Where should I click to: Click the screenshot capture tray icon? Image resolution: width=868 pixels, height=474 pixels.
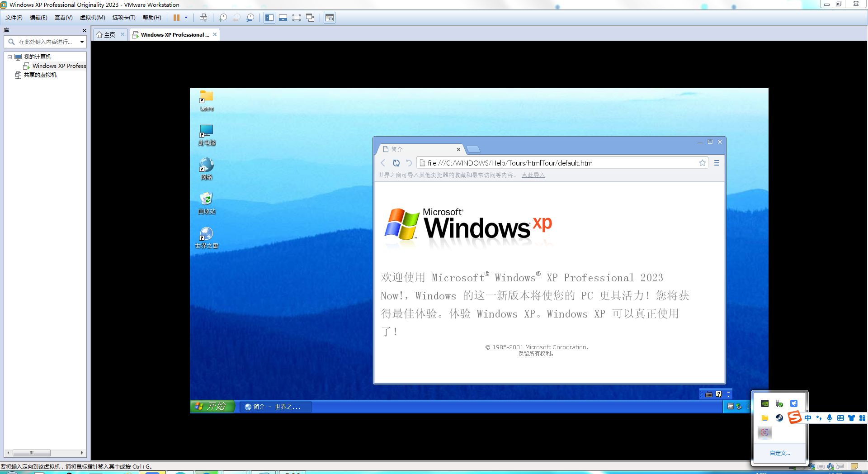pyautogui.click(x=765, y=432)
